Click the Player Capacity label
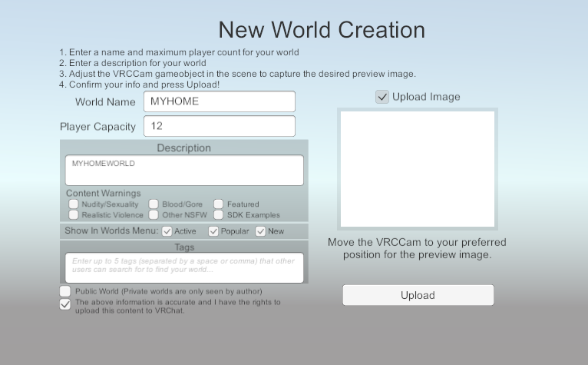 (x=98, y=127)
